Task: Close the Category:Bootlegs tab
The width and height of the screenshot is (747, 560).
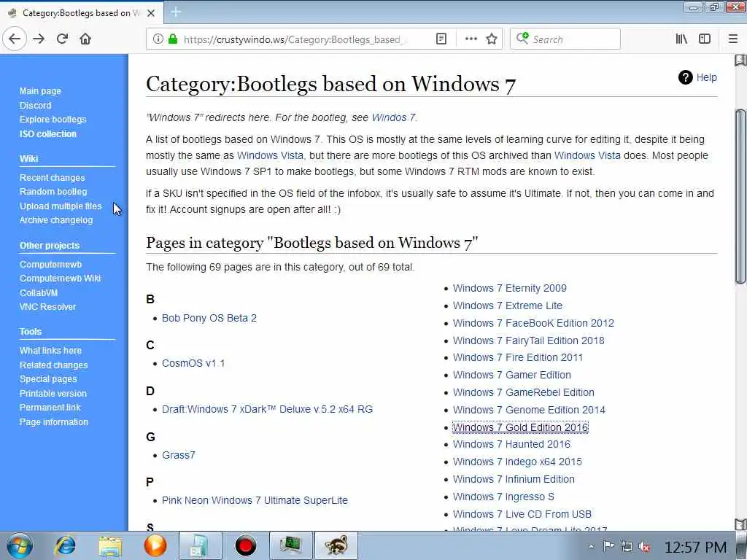Action: [x=151, y=13]
